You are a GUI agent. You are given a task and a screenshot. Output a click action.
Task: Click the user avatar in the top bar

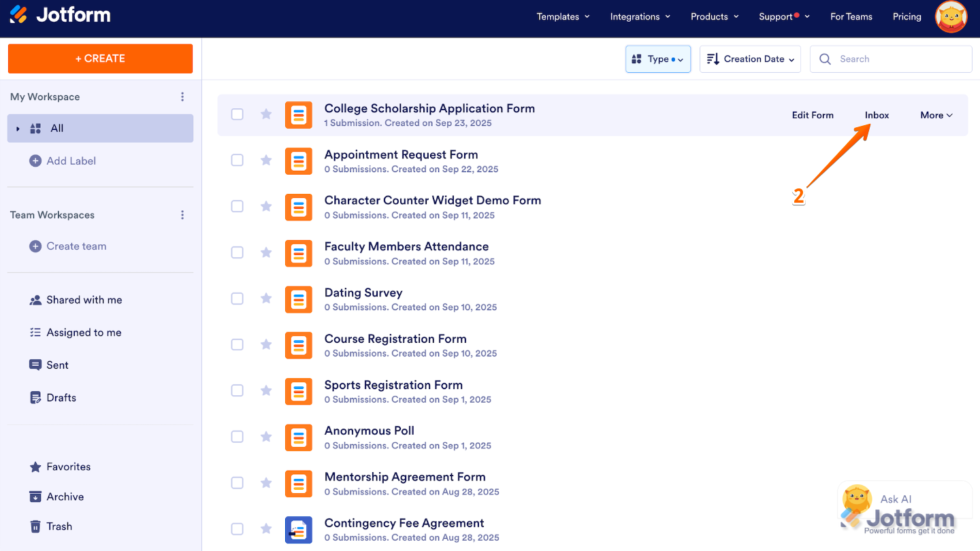951,16
